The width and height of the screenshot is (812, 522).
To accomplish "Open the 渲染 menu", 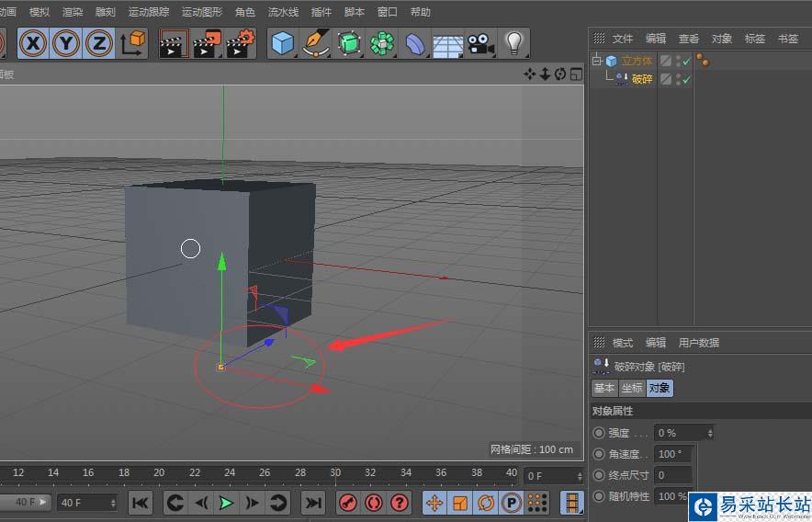I will point(73,12).
